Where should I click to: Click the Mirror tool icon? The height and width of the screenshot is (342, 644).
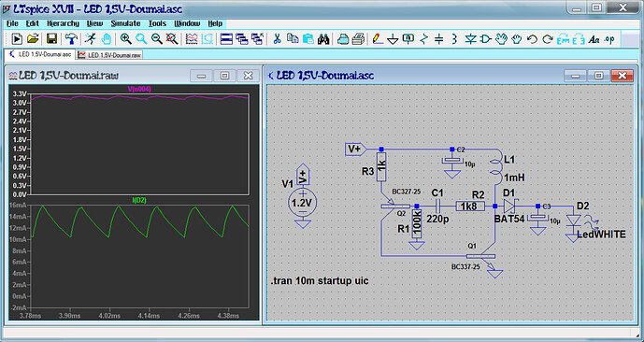pyautogui.click(x=579, y=39)
